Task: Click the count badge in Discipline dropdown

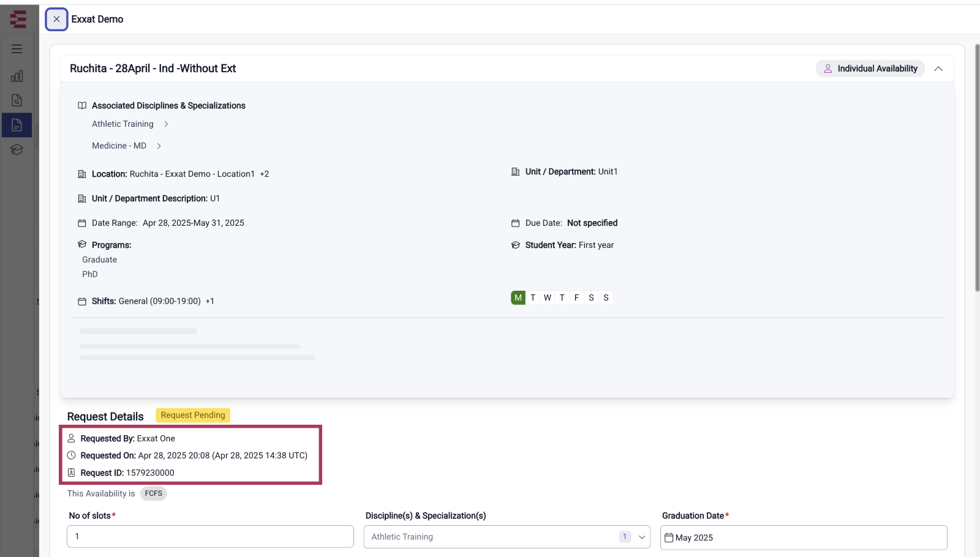Action: pyautogui.click(x=625, y=537)
